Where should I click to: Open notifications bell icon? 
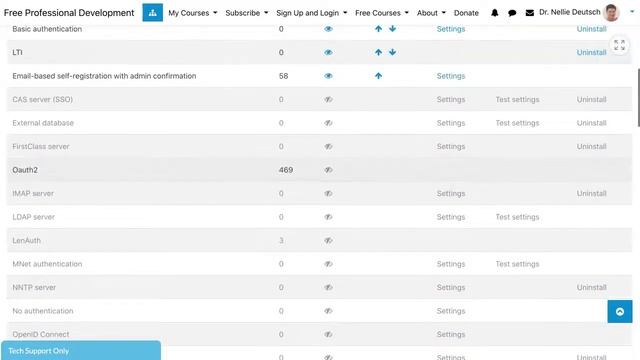coord(494,13)
